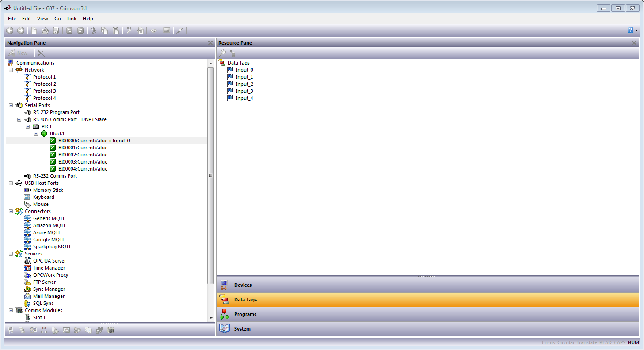Screen dimensions: 644x350
Task: Collapse RS-485 Comms Port - DNP3 Slave node
Action: pos(19,119)
